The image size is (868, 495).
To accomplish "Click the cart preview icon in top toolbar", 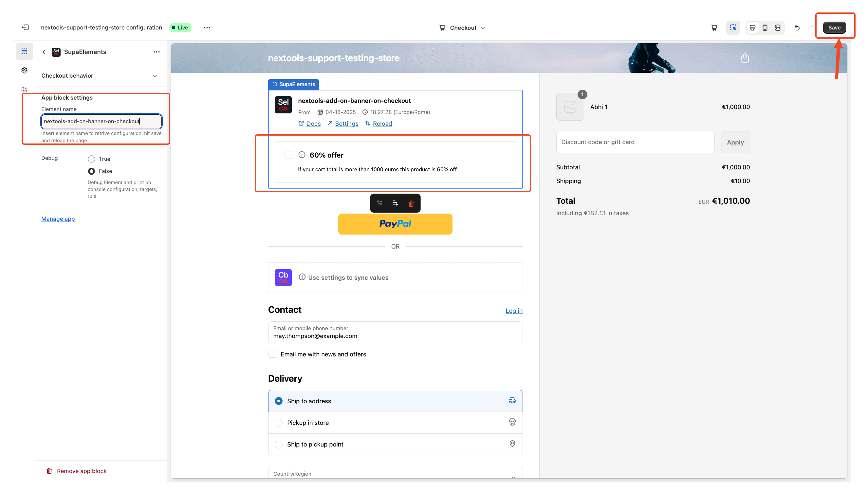I will tap(714, 28).
